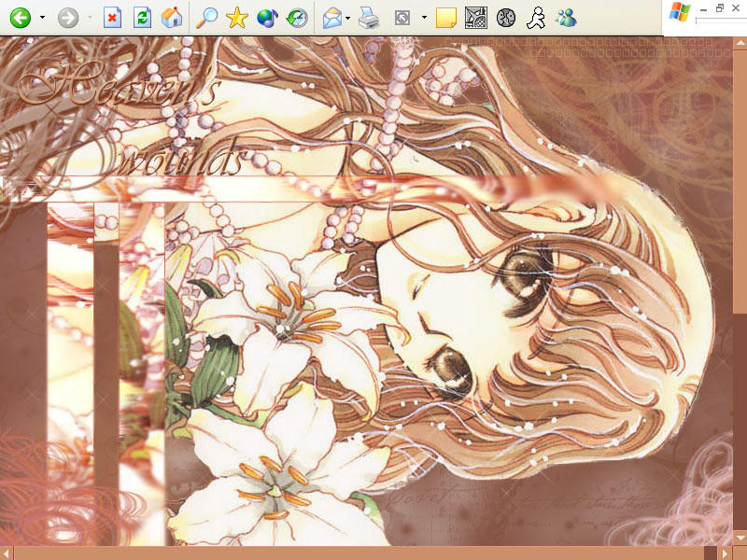Click the gray Forward arrow button
This screenshot has width=747, height=560.
coord(68,18)
